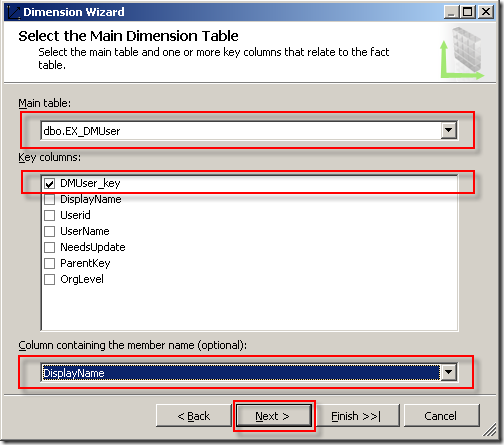This screenshot has width=504, height=445.
Task: Select the NeedsUpdate column checkbox
Action: (x=50, y=247)
